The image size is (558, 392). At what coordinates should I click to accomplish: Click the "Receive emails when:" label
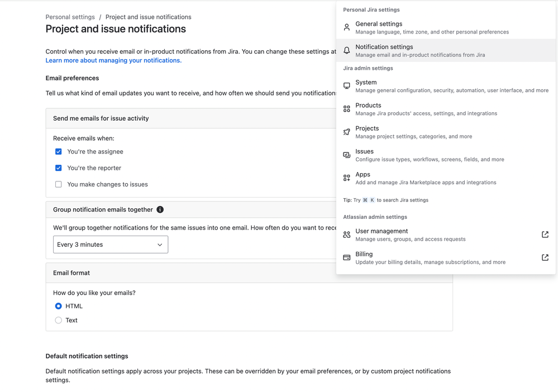tap(84, 138)
